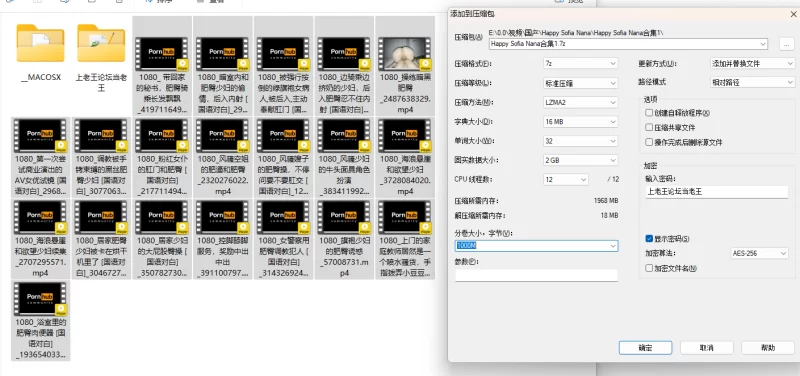Click the 添加到压缩包 dialog title
This screenshot has height=376, width=800.
pyautogui.click(x=472, y=14)
